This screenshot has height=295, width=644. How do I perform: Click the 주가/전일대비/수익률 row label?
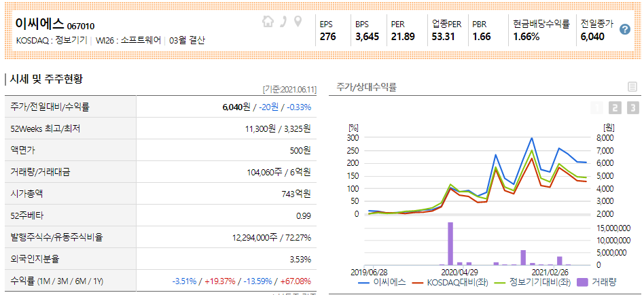50,107
